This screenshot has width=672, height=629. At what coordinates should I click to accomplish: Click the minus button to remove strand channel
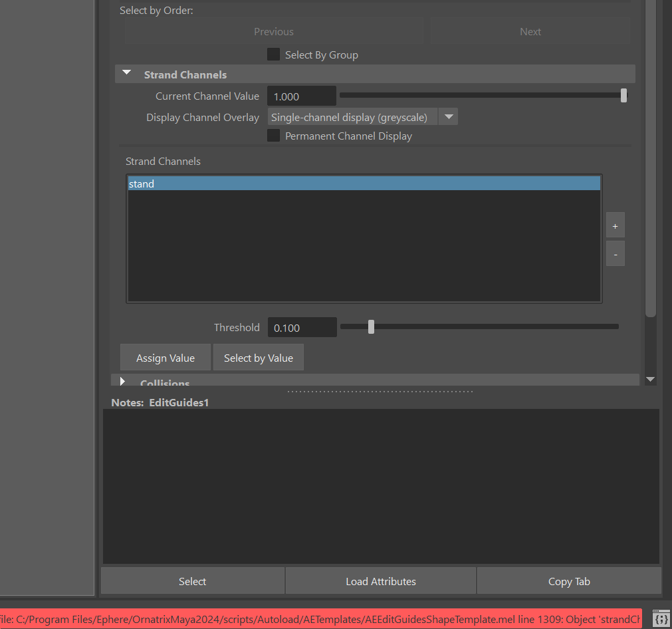point(615,254)
